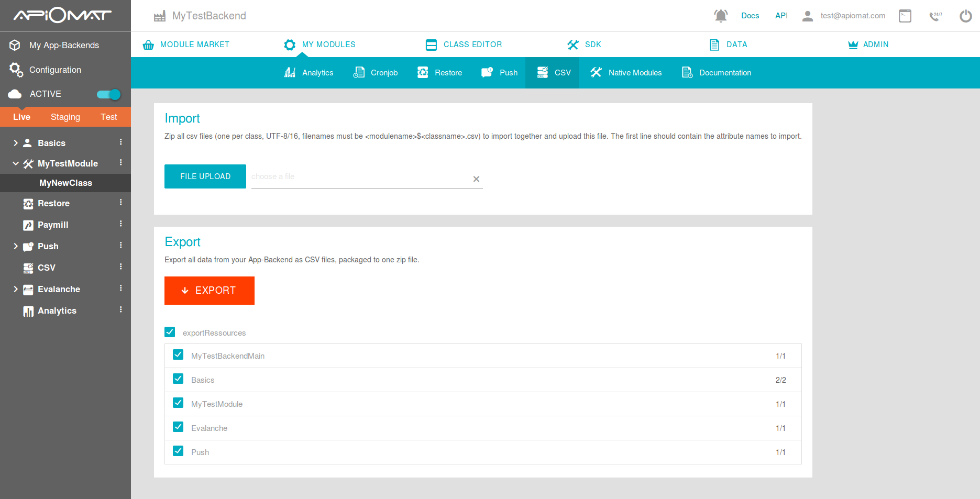Image resolution: width=980 pixels, height=499 pixels.
Task: Uncheck the Push export checkbox
Action: (x=178, y=451)
